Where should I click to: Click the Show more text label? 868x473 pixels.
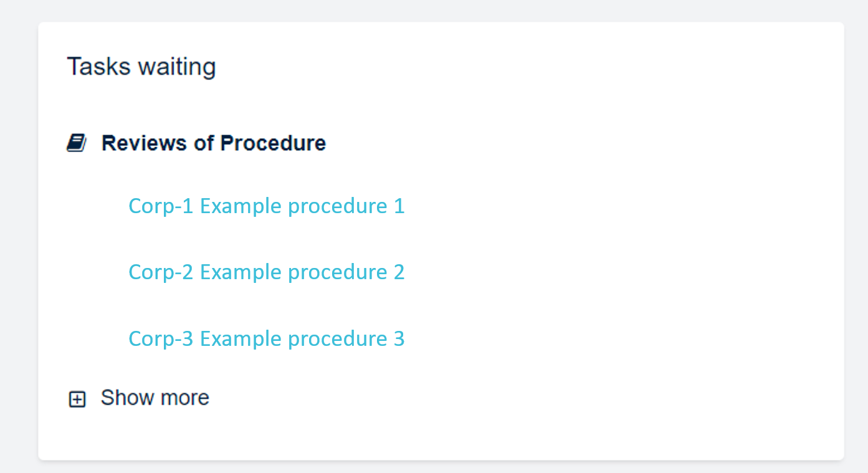pos(155,398)
